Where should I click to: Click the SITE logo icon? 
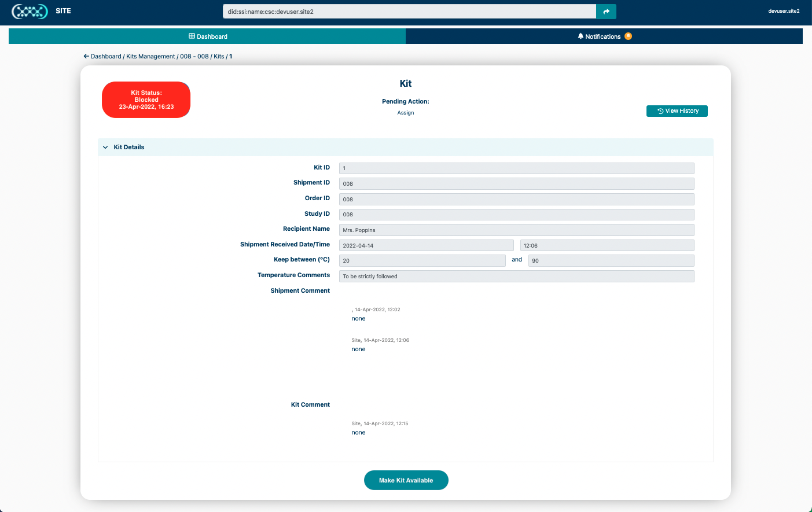pos(30,10)
